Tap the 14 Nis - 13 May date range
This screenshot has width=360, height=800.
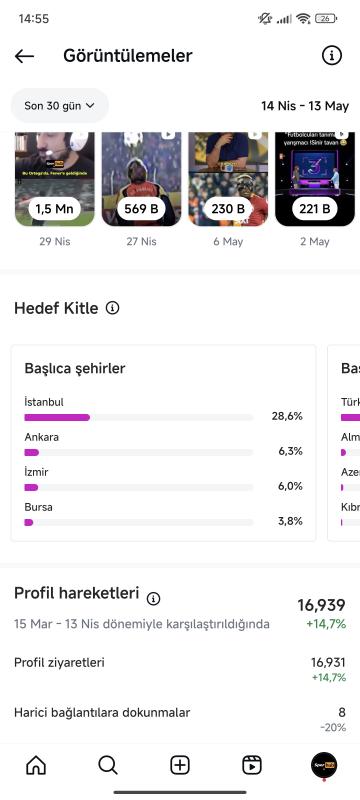pos(305,106)
